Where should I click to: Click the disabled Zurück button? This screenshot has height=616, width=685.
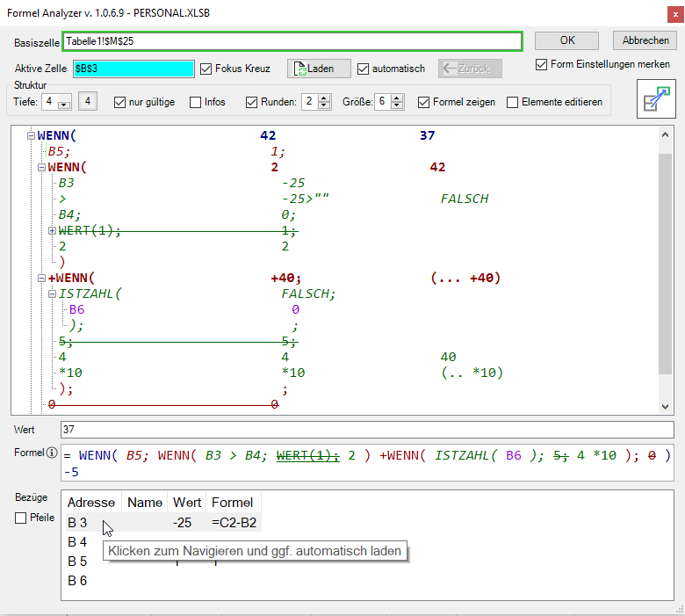470,69
